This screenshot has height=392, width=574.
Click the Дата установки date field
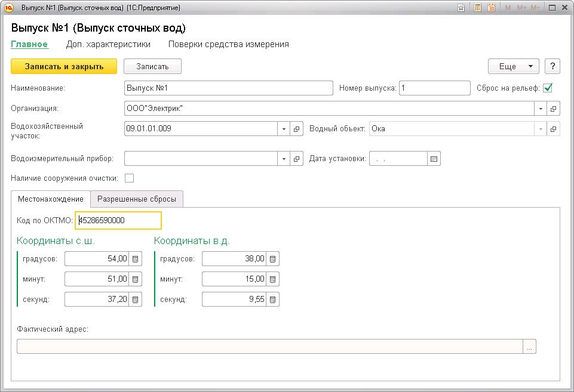tap(398, 159)
